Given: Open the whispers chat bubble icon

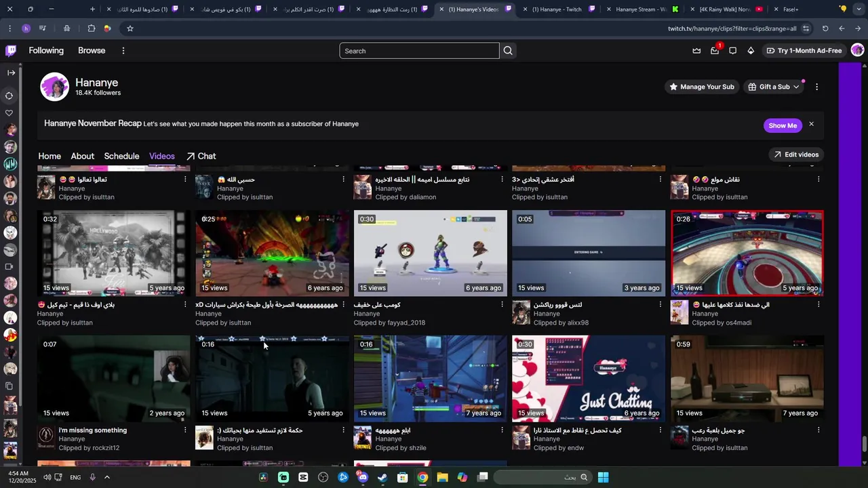Looking at the screenshot, I should point(732,51).
